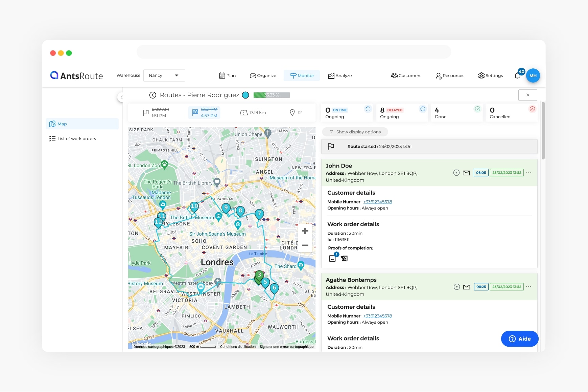This screenshot has height=392, width=588.
Task: Filter by Delayed Ongoing card
Action: (x=402, y=113)
